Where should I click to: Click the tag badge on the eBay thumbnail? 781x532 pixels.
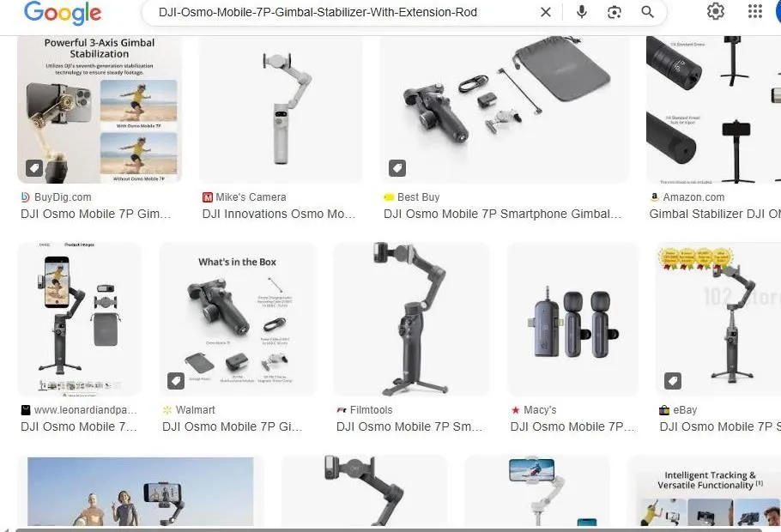[672, 380]
